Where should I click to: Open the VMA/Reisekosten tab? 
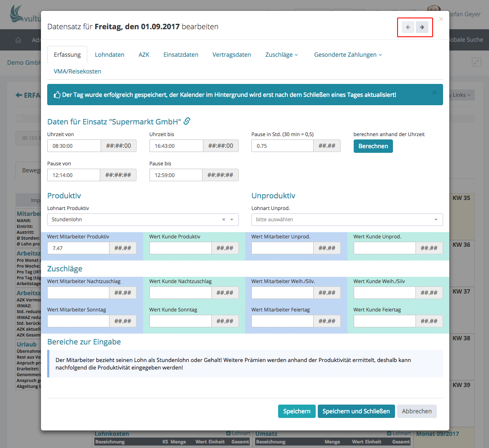pyautogui.click(x=77, y=71)
